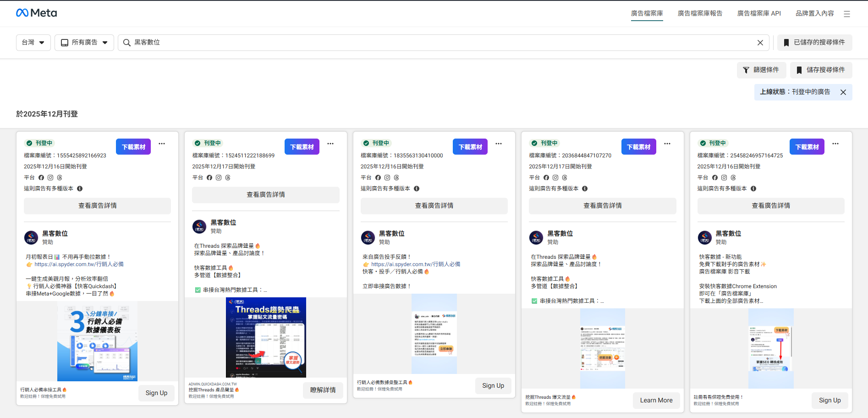The image size is (868, 418).
Task: Open the Threads趨勢爬蟲 ad image
Action: pyautogui.click(x=266, y=338)
